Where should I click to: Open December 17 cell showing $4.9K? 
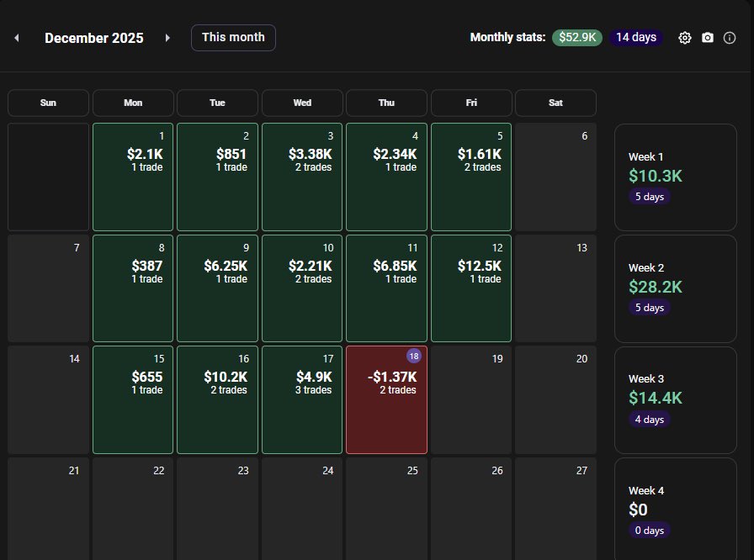302,399
